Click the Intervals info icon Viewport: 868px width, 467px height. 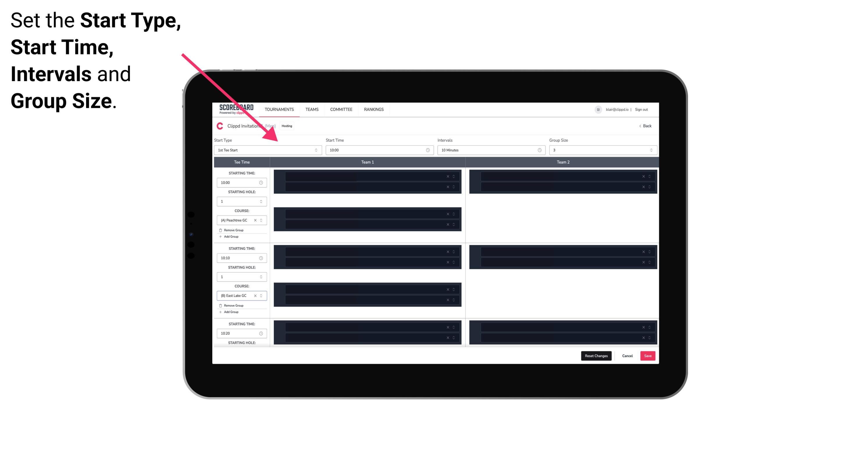538,150
